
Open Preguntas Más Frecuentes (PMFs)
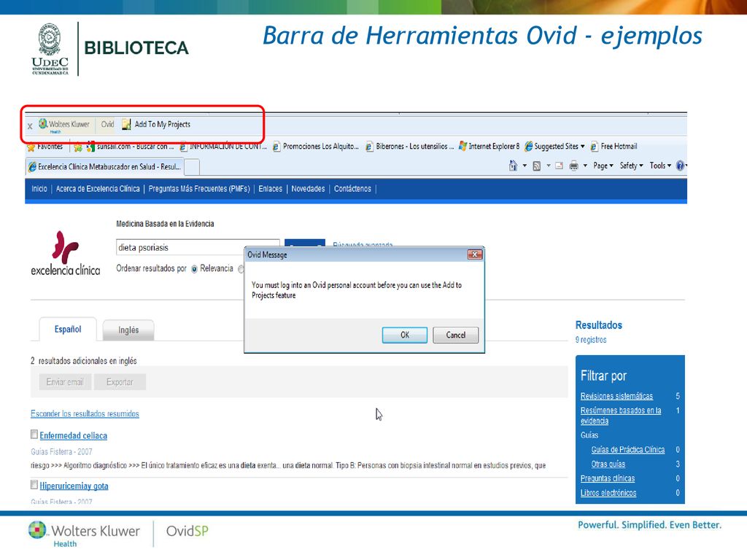(x=199, y=189)
